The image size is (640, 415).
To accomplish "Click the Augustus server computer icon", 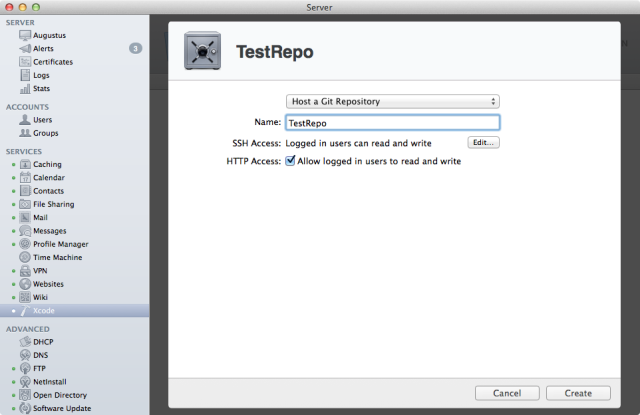I will [x=25, y=35].
